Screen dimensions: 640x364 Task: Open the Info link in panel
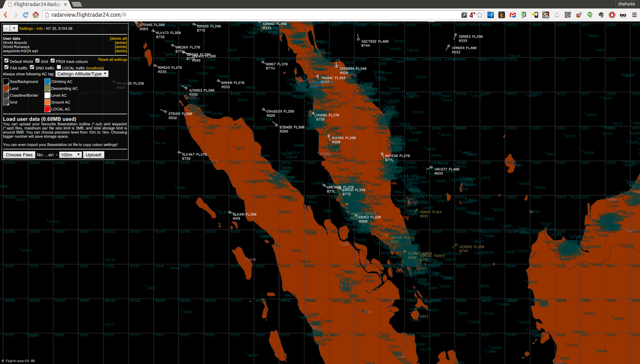40,29
